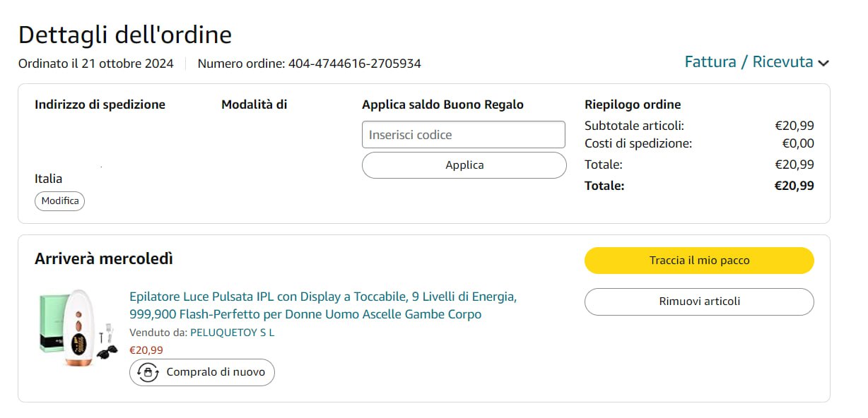Click the Arriverà mercoledì delivery heading
Screen dimensions: 868x418
[x=104, y=259]
